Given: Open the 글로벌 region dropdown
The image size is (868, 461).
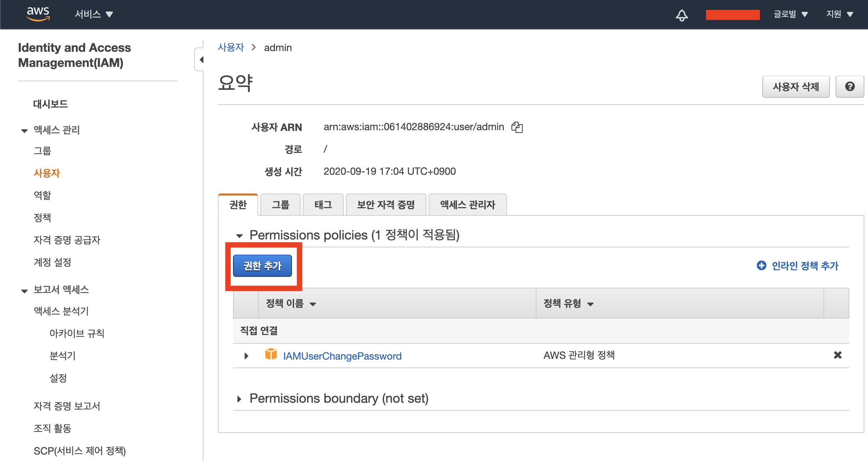Looking at the screenshot, I should pos(790,14).
